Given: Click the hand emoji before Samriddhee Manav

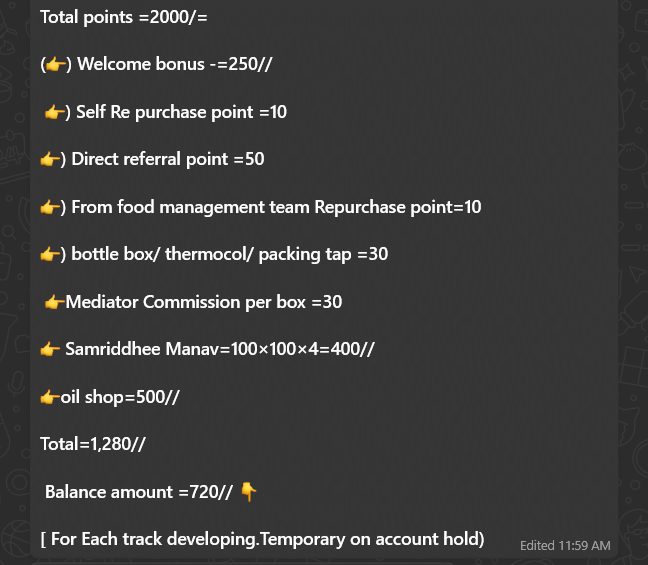Looking at the screenshot, I should 50,350.
